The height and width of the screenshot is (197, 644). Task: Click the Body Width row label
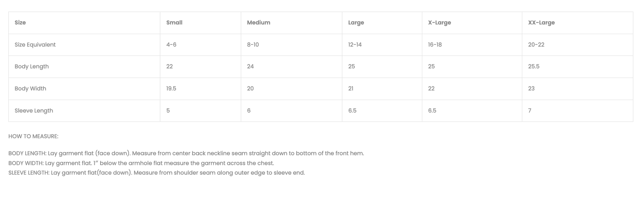click(x=30, y=89)
